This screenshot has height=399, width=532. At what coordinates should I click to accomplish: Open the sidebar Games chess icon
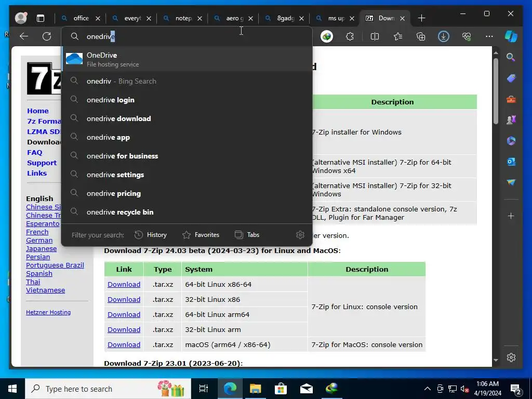coord(511,120)
